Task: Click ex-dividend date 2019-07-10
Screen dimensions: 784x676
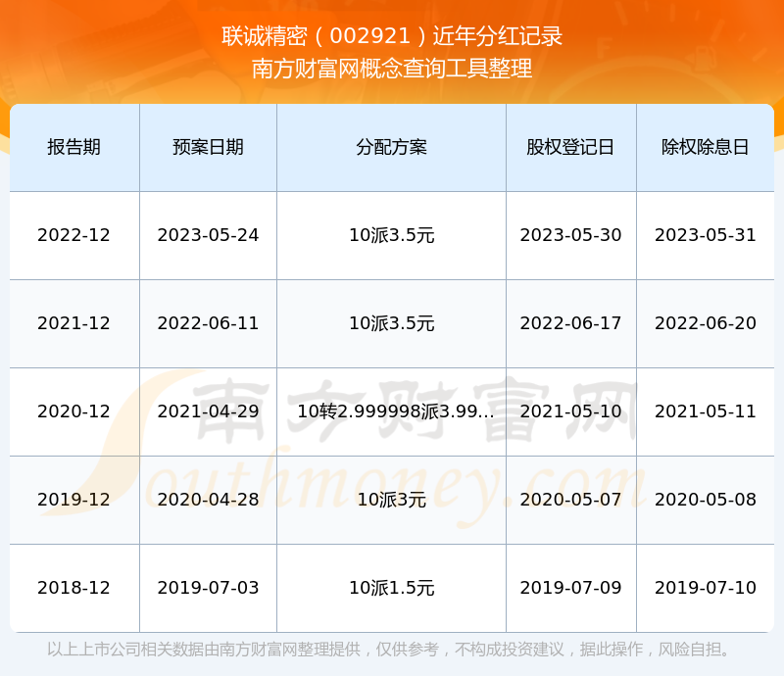Action: (705, 588)
